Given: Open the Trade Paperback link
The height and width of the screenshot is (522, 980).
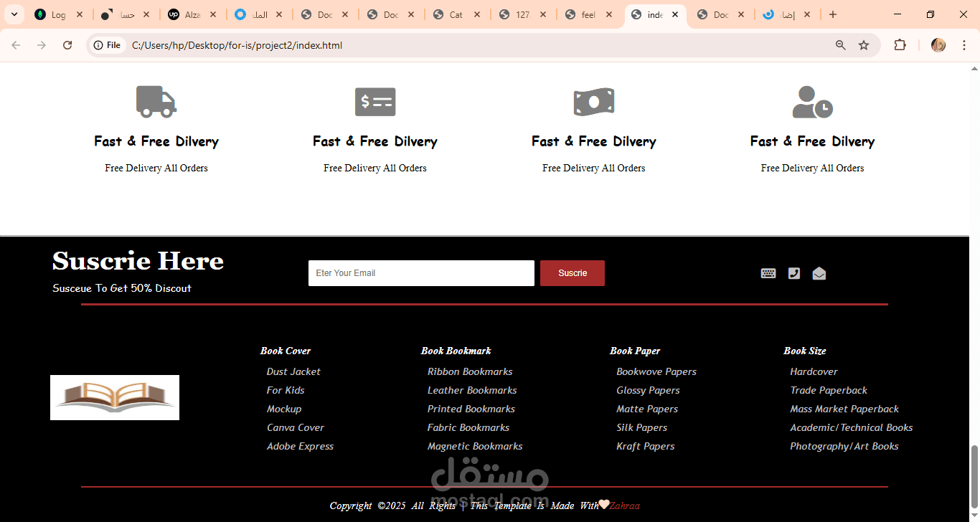Looking at the screenshot, I should (x=829, y=390).
